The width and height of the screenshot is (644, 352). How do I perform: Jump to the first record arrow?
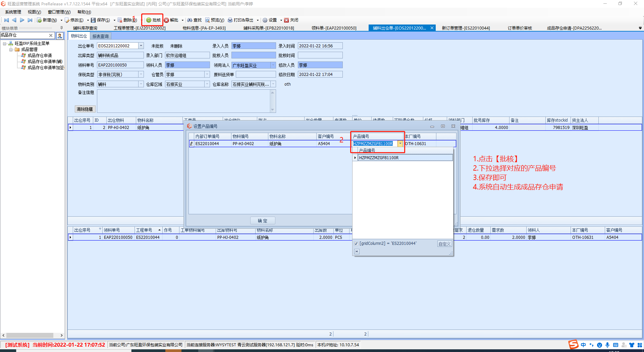tap(6, 20)
